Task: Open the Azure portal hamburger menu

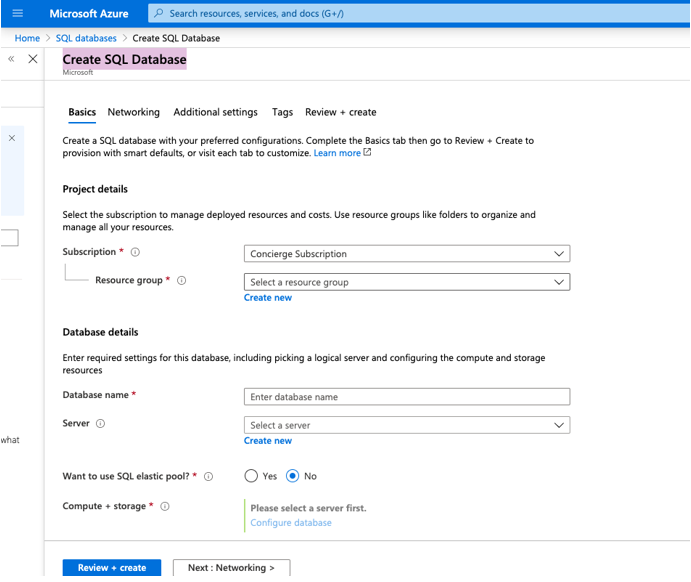Action: coord(17,13)
